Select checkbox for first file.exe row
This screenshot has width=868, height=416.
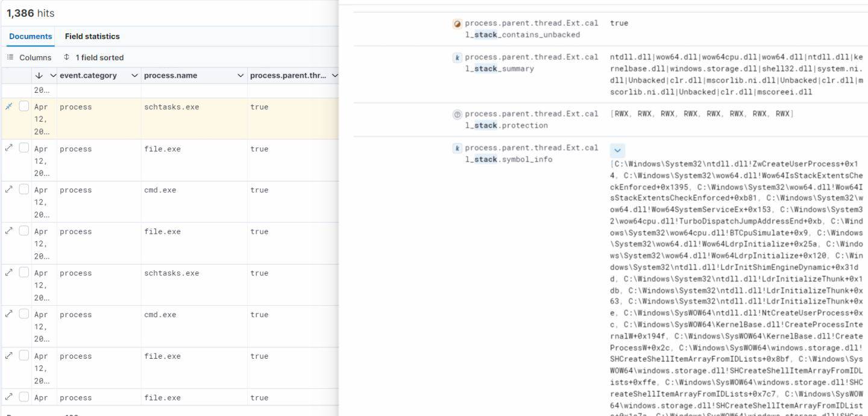24,148
